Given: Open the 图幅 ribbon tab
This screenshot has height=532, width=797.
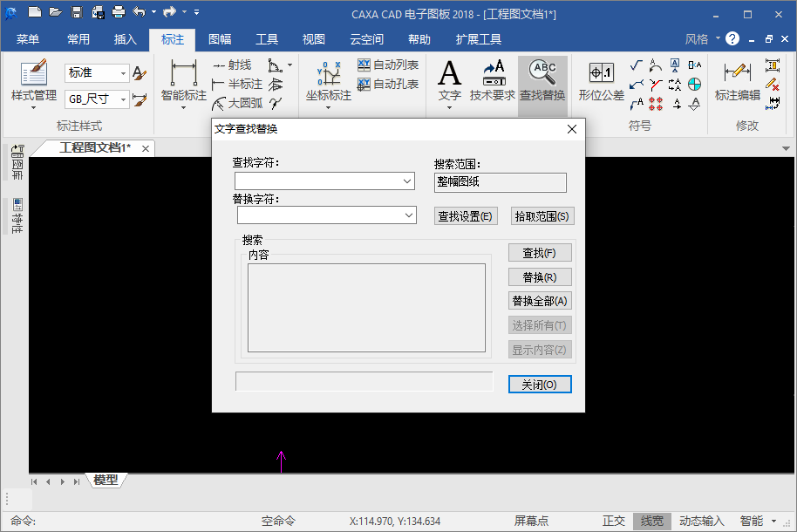Looking at the screenshot, I should 220,39.
